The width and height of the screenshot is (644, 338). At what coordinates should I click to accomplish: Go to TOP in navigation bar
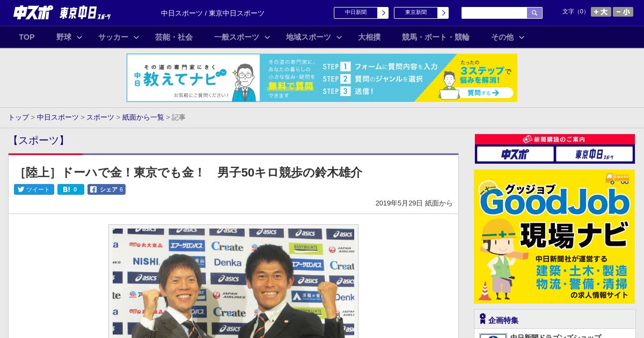(x=27, y=37)
